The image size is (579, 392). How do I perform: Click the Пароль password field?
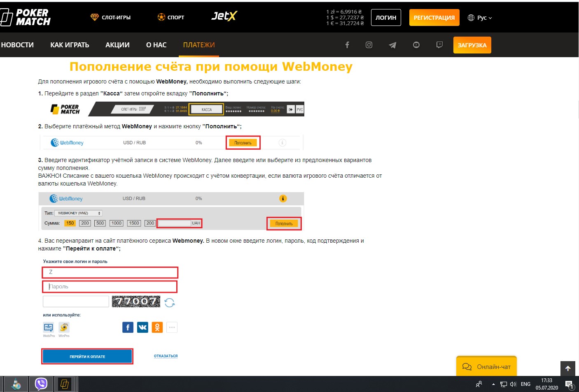pos(110,287)
